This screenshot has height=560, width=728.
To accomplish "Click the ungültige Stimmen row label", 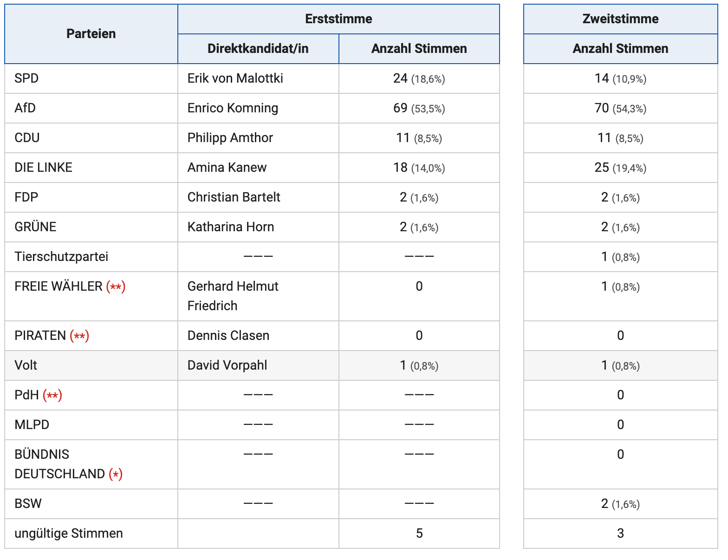I will click(x=69, y=534).
